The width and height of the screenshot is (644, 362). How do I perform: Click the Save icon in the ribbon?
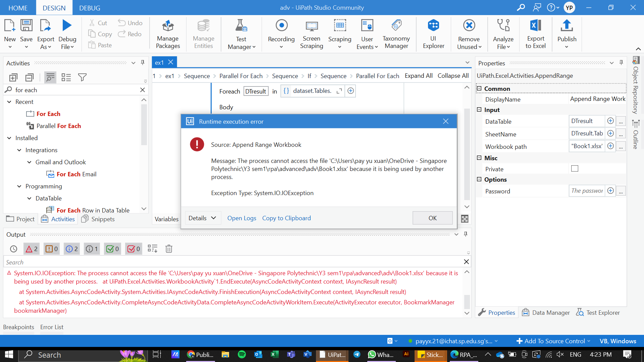tap(26, 25)
